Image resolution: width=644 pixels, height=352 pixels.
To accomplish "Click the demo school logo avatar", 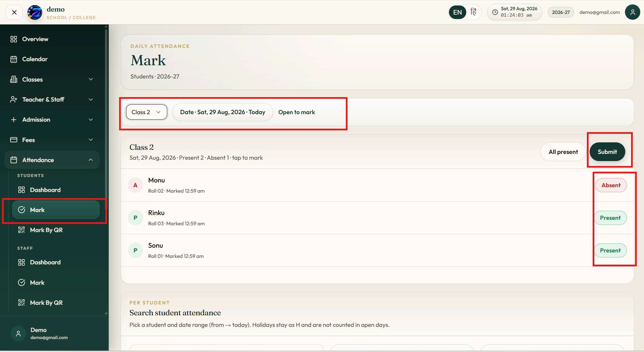I will pyautogui.click(x=35, y=13).
